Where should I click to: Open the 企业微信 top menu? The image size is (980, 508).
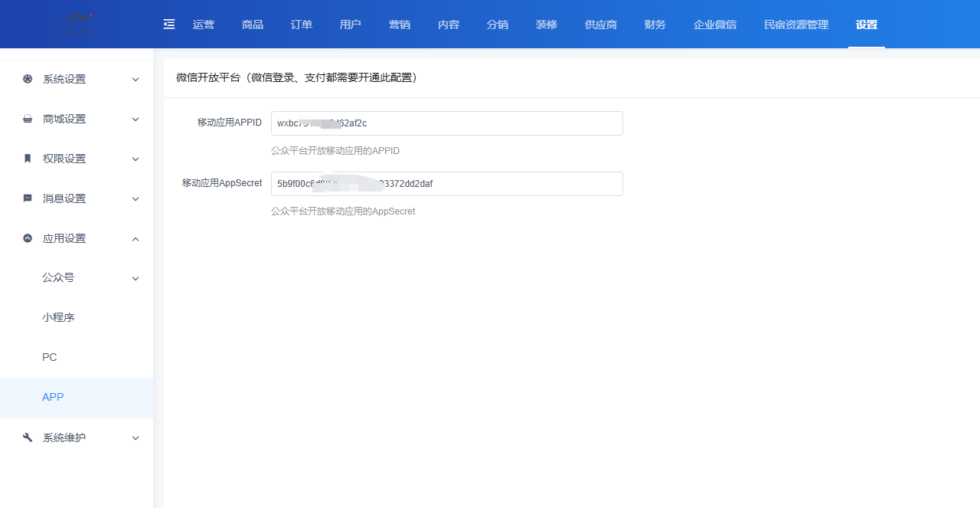pos(715,25)
